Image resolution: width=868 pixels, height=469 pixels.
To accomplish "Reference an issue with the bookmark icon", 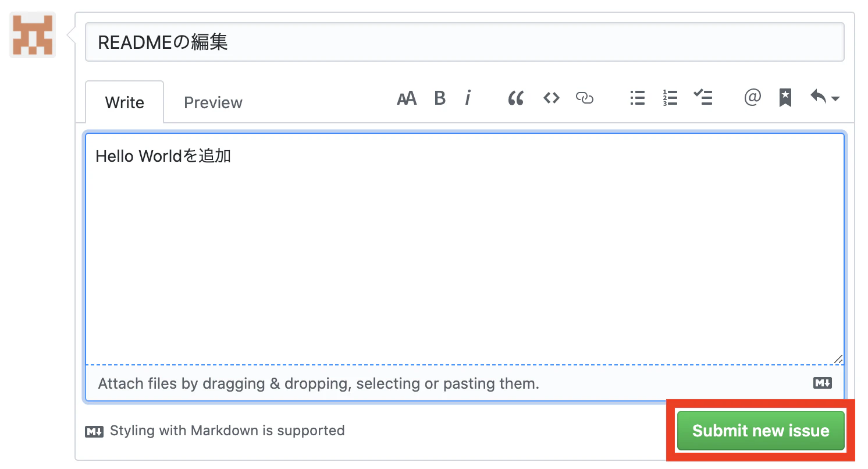I will tap(785, 98).
